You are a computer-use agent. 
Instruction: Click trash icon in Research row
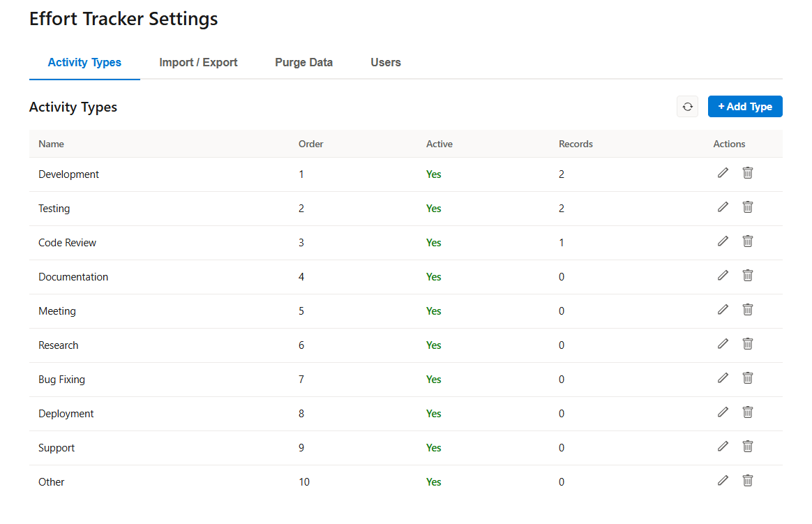coord(747,344)
